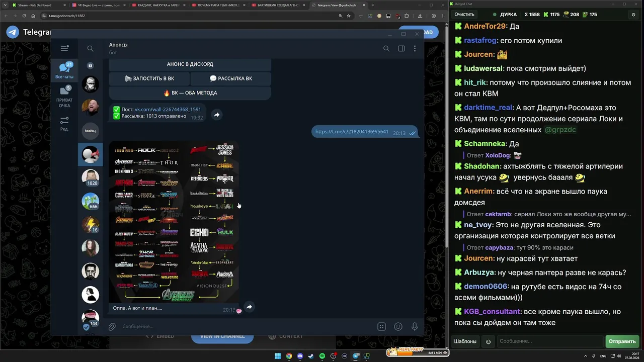Viewport: 644px width, 362px height.
Task: Open the 'Шаблоны' templates dropdown
Action: 465,341
